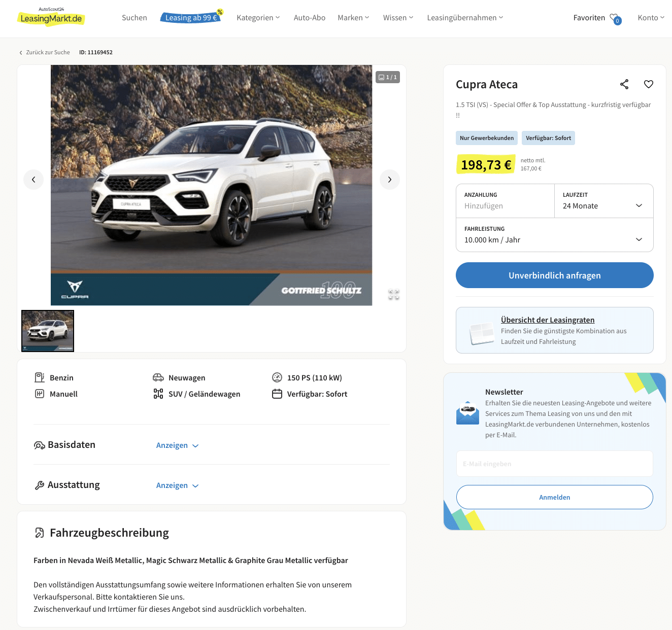Click the Anzahlung Hinzufügen field
672x630 pixels.
506,201
